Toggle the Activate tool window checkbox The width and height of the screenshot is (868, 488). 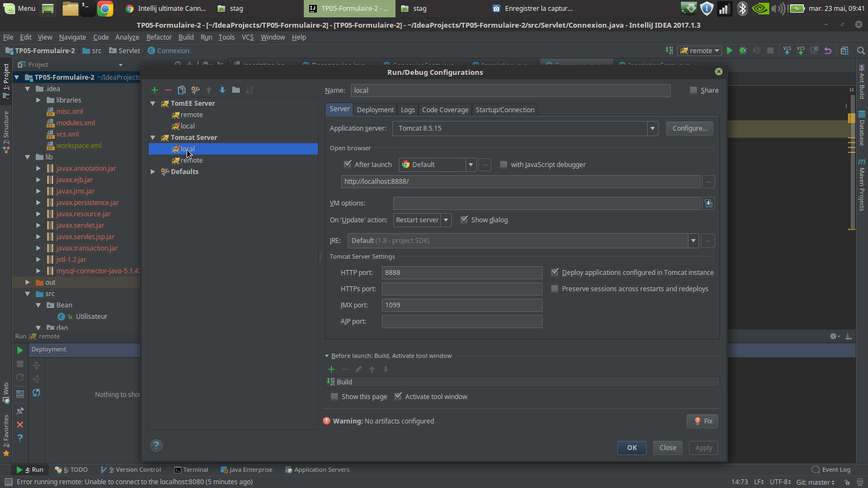click(x=398, y=396)
